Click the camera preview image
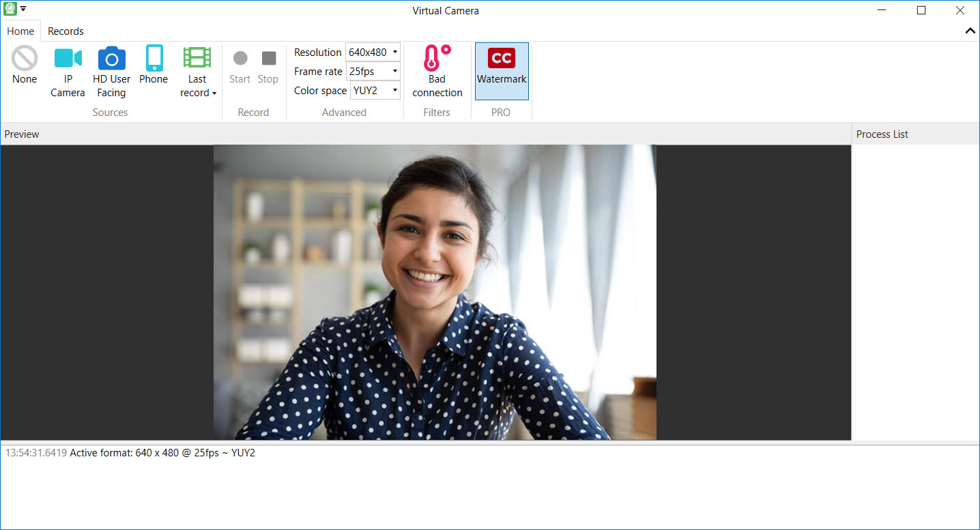Image resolution: width=980 pixels, height=530 pixels. pos(435,292)
